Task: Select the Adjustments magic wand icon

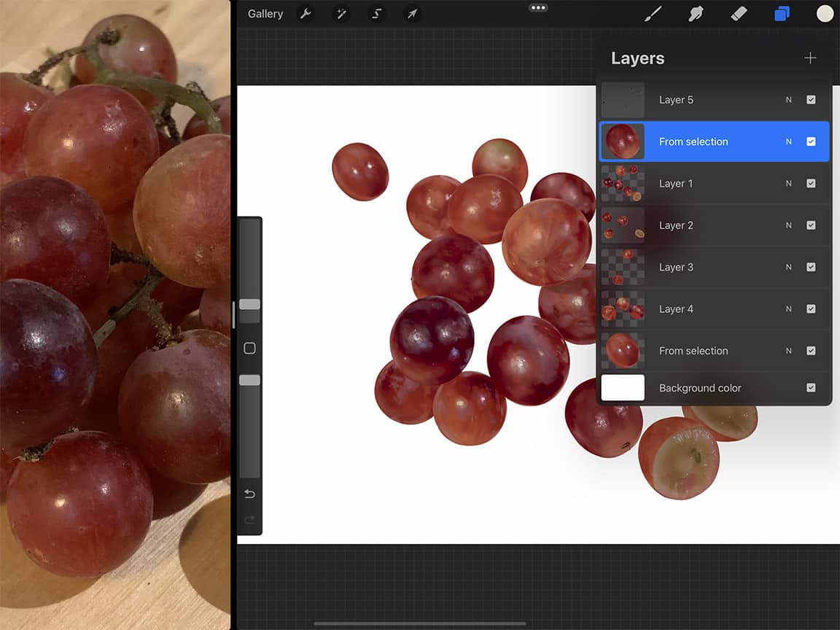Action: click(x=341, y=13)
